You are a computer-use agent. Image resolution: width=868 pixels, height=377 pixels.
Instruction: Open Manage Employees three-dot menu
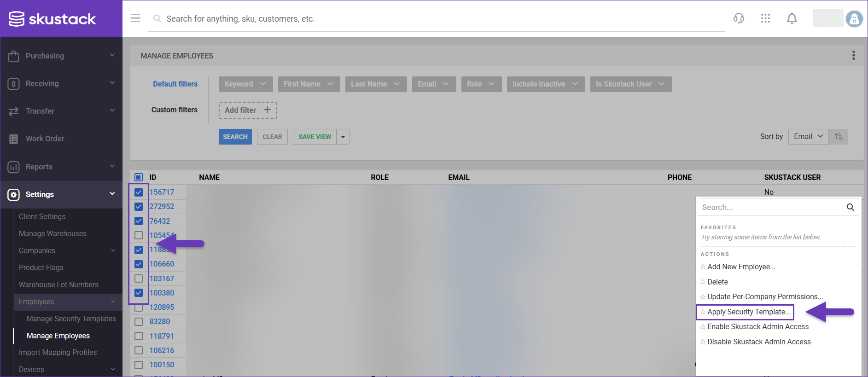853,56
